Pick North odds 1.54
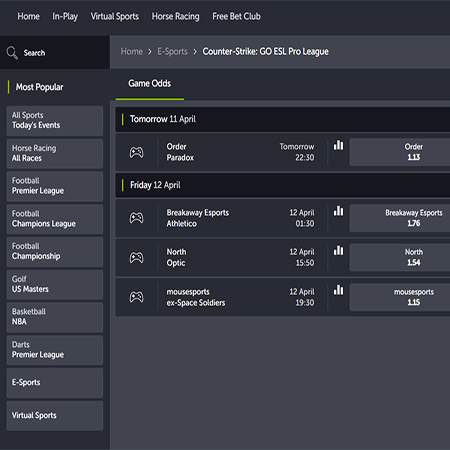The height and width of the screenshot is (450, 450). pos(400,257)
